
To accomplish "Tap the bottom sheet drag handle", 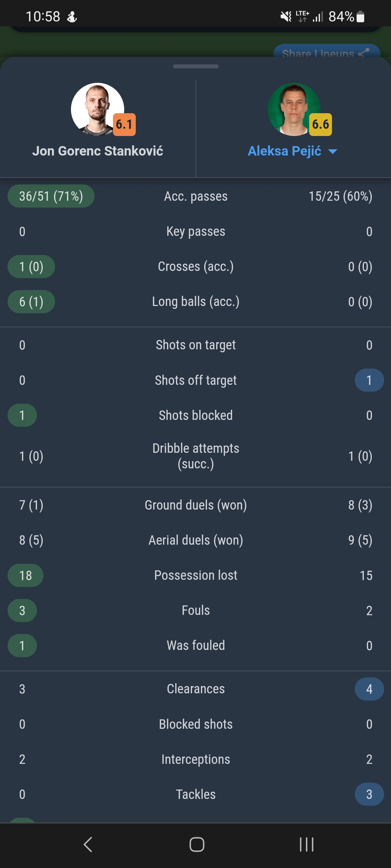I will coord(195,66).
